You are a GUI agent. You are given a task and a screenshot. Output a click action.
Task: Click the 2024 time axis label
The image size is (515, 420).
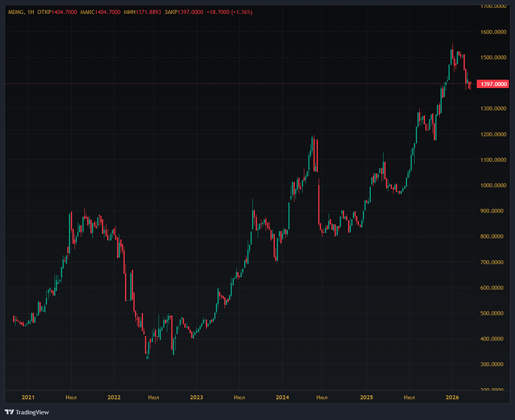click(282, 397)
